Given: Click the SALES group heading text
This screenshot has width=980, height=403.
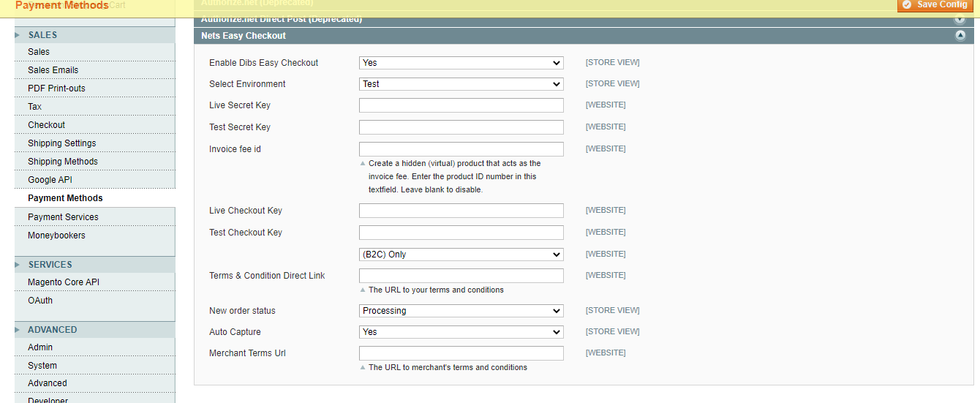Looking at the screenshot, I should pos(42,35).
